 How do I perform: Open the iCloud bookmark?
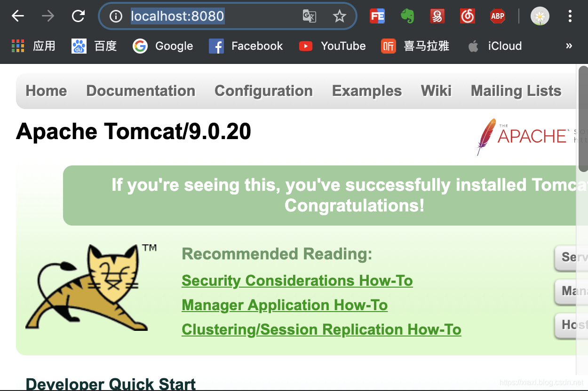click(495, 46)
